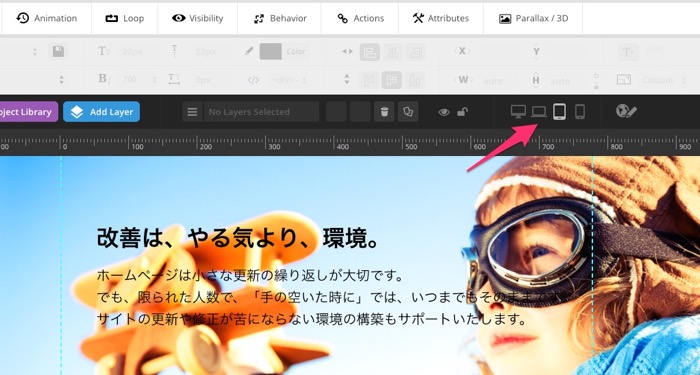Expand the div tag type selector

click(x=289, y=80)
